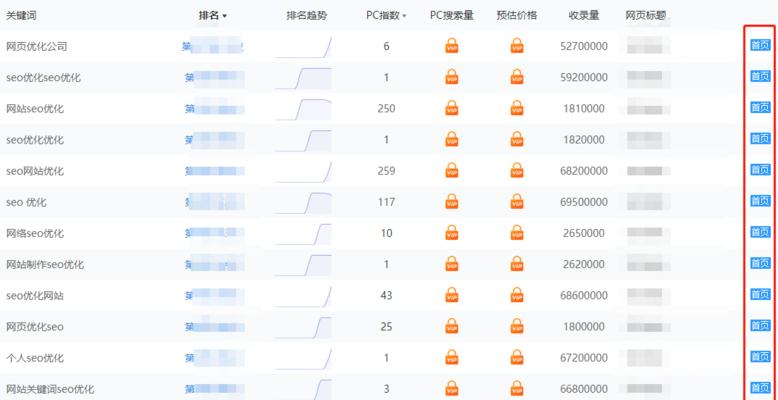This screenshot has height=400, width=778.
Task: Select keyword 网站关键词seo优化
Action: 50,389
